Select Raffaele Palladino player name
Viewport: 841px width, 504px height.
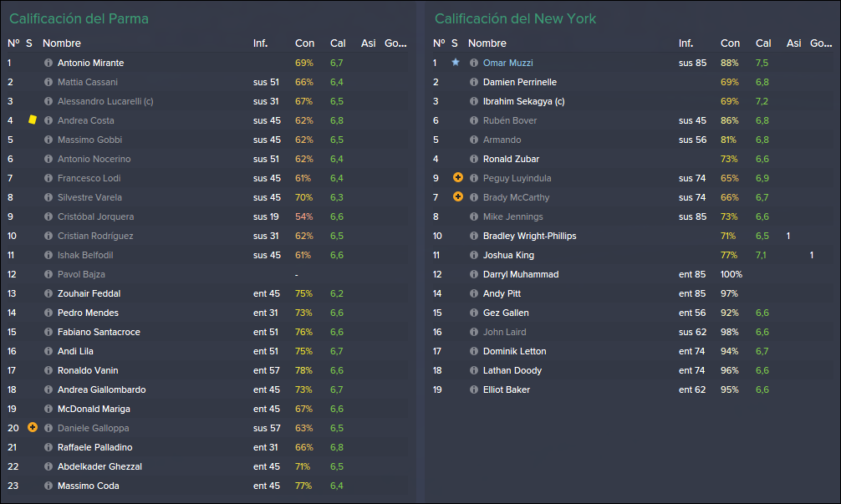pos(95,447)
